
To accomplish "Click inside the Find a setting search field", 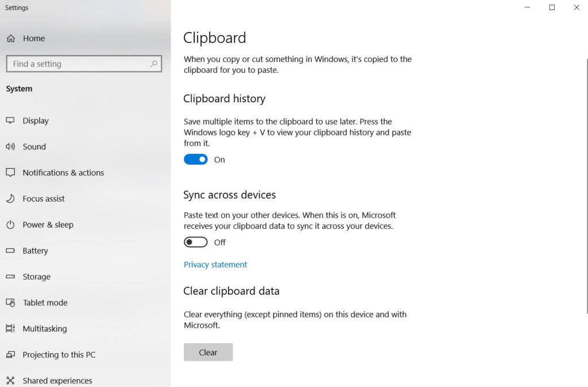I will 80,64.
